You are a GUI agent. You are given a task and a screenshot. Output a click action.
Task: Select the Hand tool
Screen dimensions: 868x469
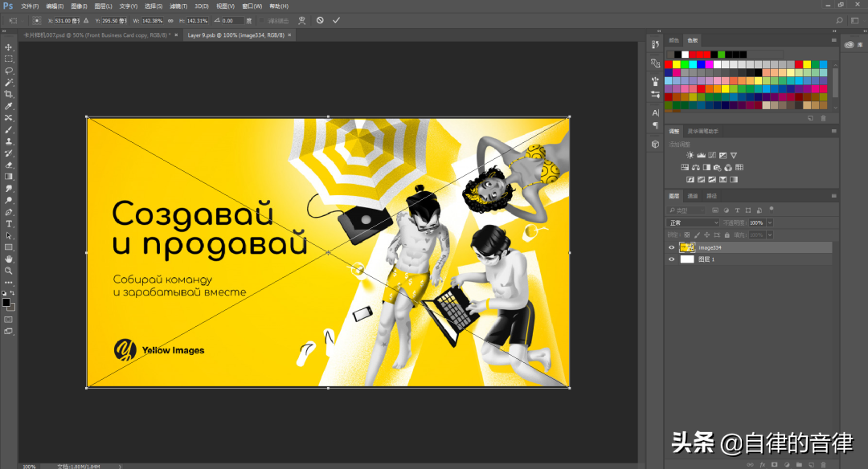tap(9, 259)
